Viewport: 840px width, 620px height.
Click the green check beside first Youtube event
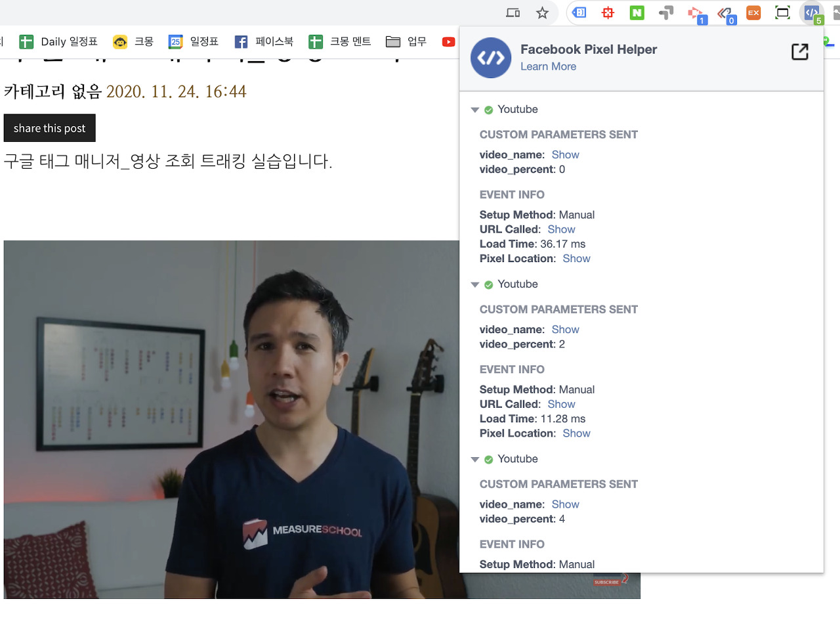click(488, 110)
